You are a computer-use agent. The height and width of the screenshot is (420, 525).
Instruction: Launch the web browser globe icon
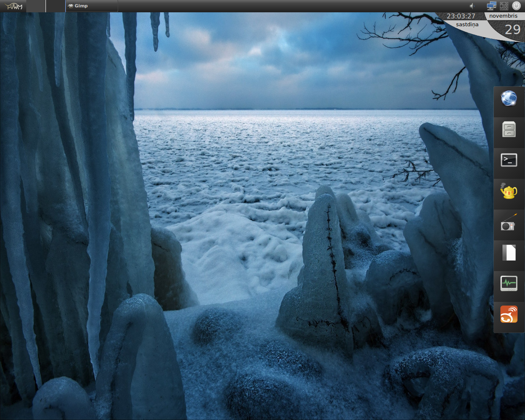[509, 98]
